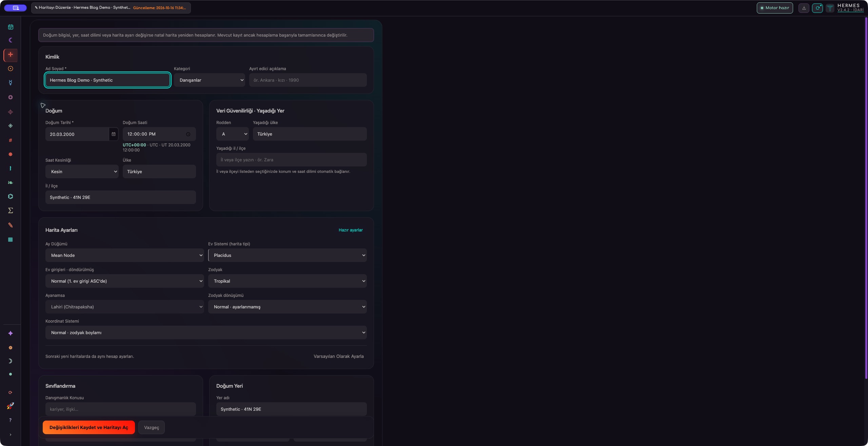
Task: Open help via question mark icon
Action: 11,420
